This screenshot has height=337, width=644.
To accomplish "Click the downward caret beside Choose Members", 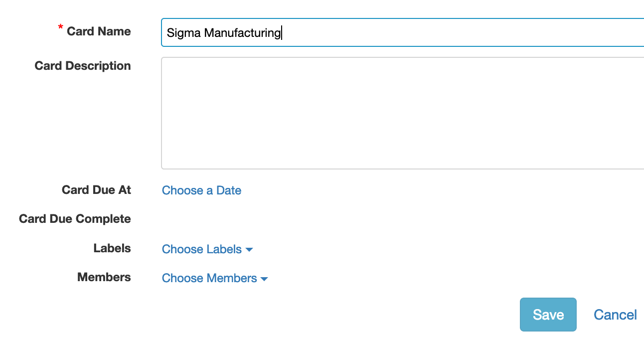I will click(265, 279).
